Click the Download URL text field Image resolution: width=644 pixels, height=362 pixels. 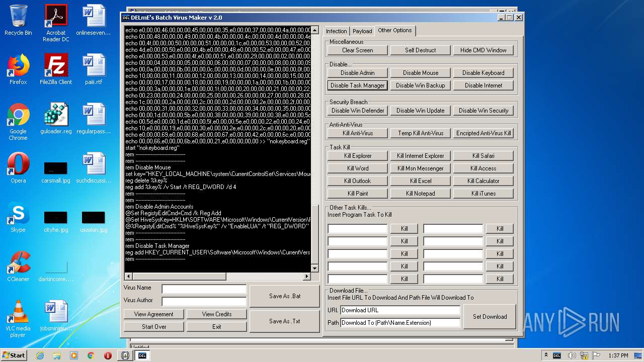(400, 310)
